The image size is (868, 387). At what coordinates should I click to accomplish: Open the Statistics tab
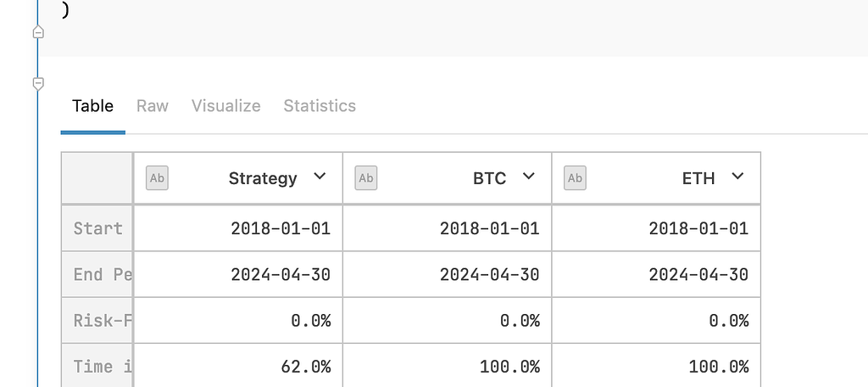click(x=320, y=106)
